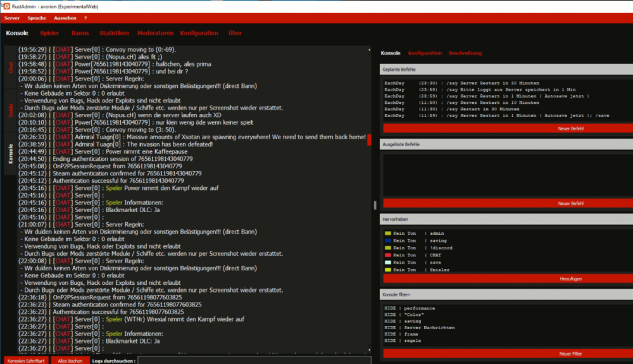The height and width of the screenshot is (364, 633).
Task: Click log line 'The invasion has been defeated!'
Action: coord(115,144)
